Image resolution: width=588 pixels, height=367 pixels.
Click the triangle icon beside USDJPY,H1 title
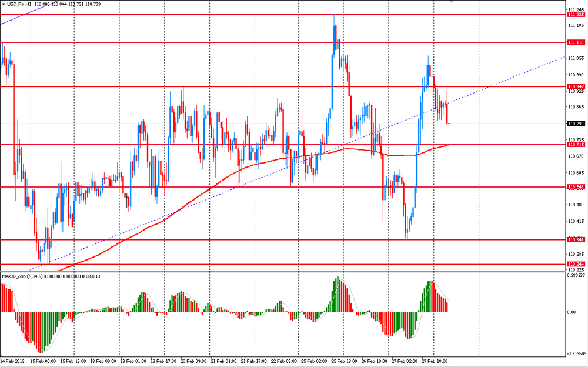point(4,4)
